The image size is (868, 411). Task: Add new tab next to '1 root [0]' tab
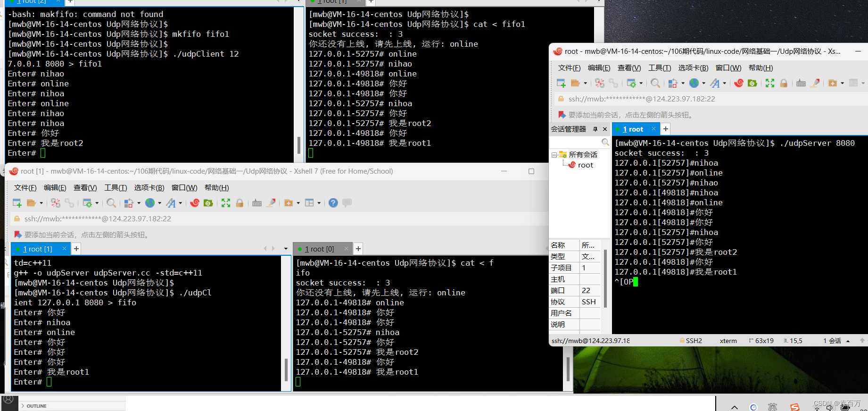pyautogui.click(x=358, y=249)
